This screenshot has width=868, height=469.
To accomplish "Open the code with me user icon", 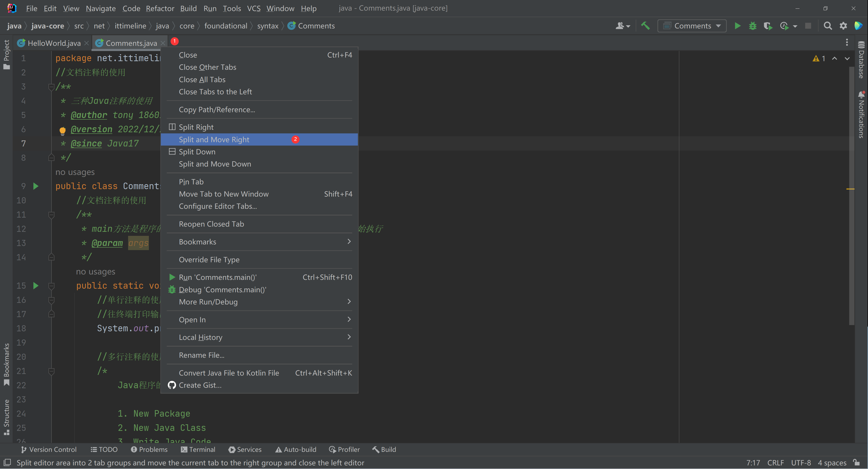I will 619,26.
